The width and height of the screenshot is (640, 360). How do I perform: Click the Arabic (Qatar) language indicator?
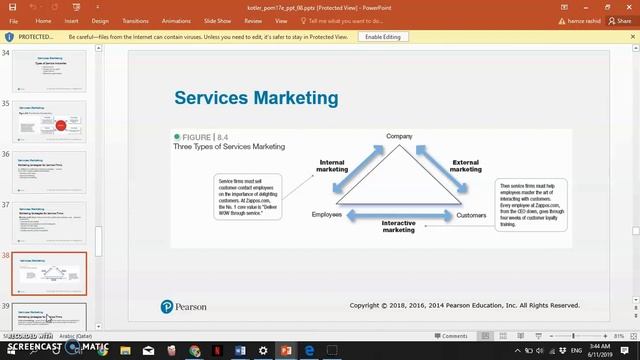(x=76, y=336)
